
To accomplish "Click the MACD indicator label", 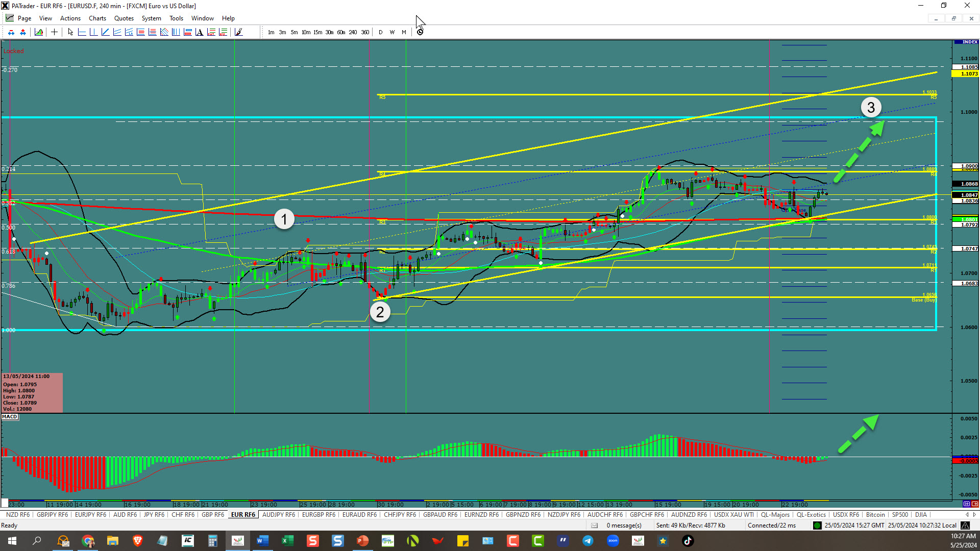I will point(10,417).
